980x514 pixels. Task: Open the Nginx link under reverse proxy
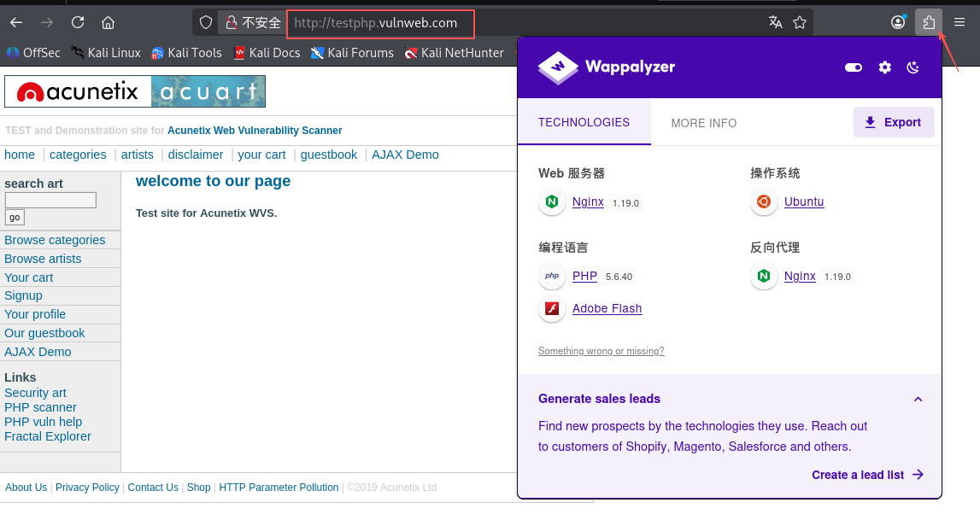(x=800, y=276)
